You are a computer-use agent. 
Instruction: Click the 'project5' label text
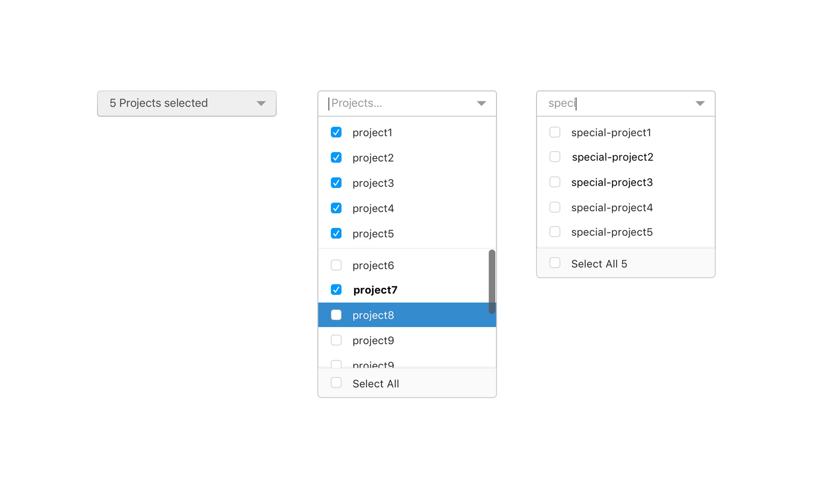(x=373, y=234)
